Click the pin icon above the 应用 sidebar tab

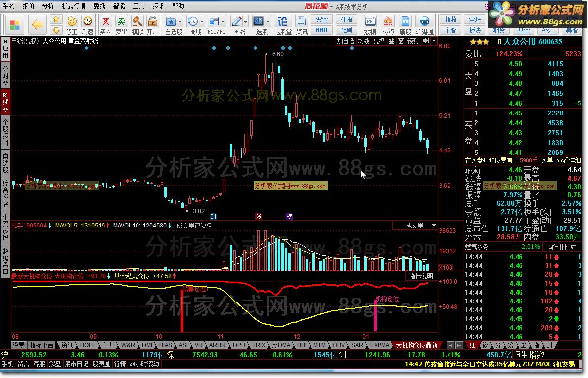coord(5,40)
